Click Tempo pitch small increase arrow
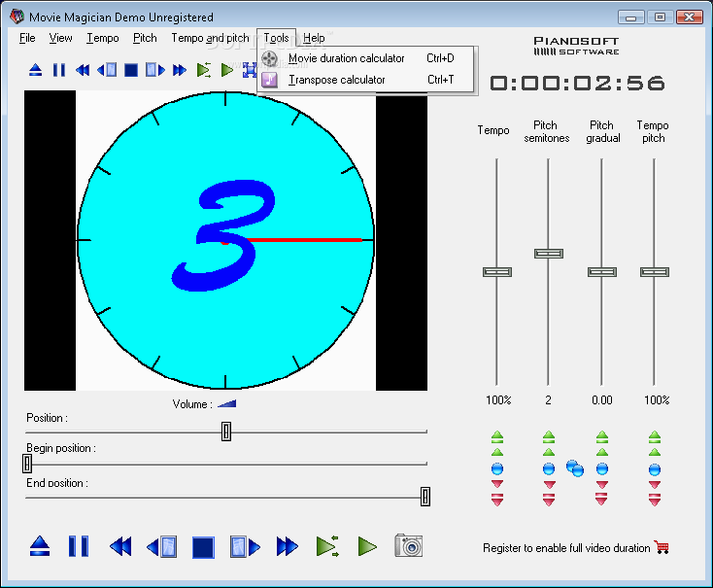Viewport: 713px width, 588px height. 655,452
